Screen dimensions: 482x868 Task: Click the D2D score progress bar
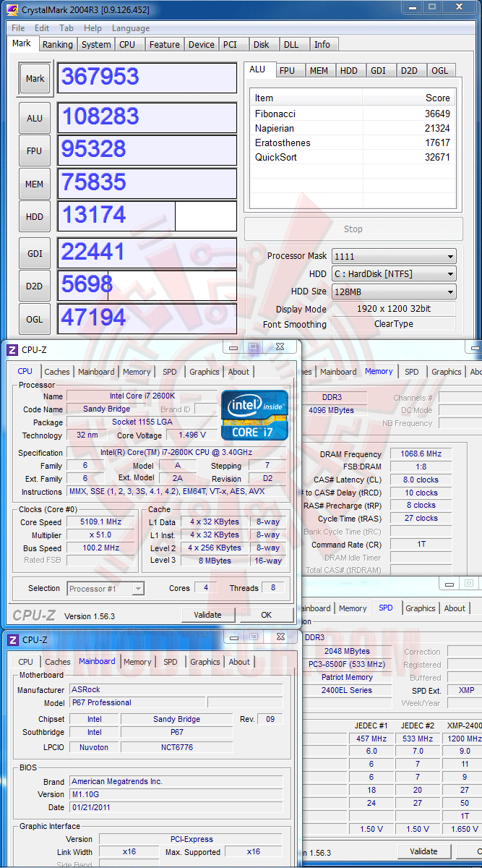click(147, 286)
